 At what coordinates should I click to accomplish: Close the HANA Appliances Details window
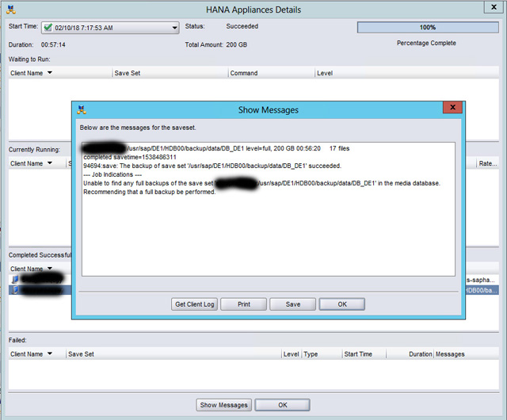(494, 7)
